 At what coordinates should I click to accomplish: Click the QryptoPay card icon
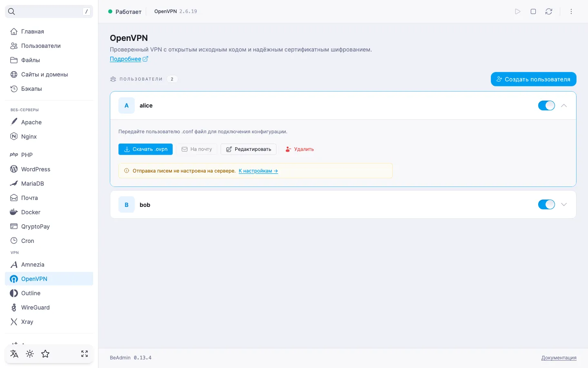tap(14, 227)
